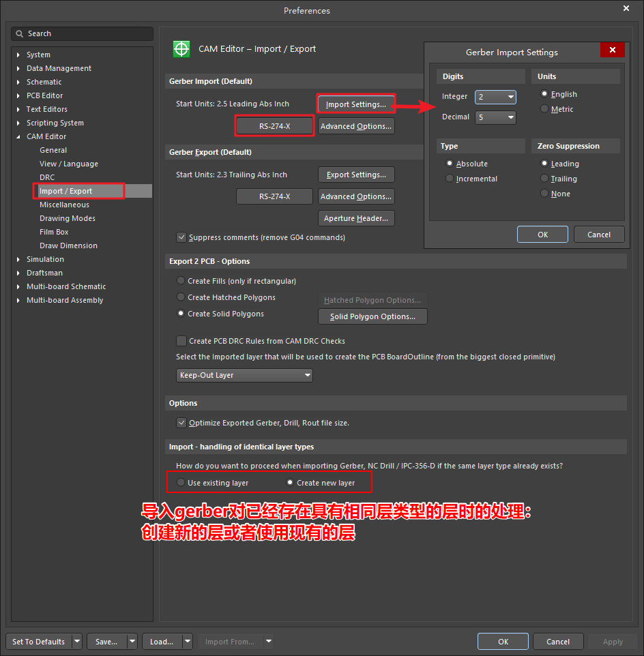Open Set To Defaults dropdown arrow
Viewport: 644px width, 656px height.
[77, 642]
